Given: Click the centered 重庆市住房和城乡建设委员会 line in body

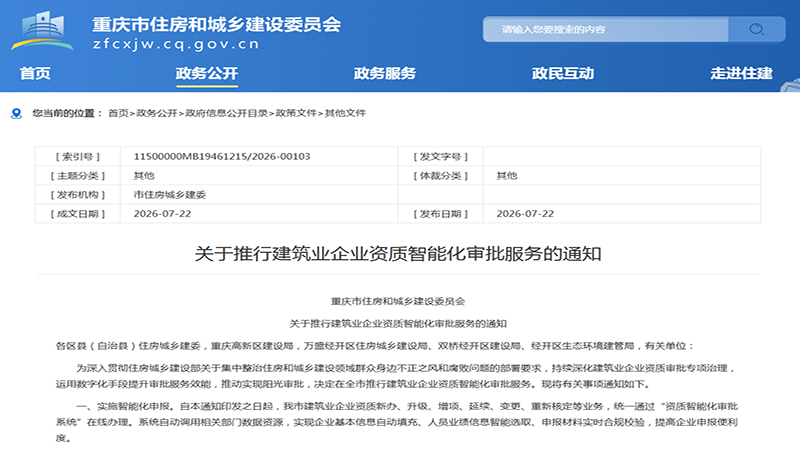Looking at the screenshot, I should tap(398, 302).
